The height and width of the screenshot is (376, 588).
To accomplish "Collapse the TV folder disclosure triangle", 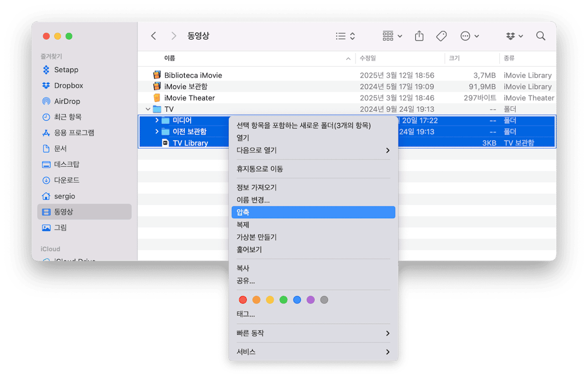I will tap(148, 109).
